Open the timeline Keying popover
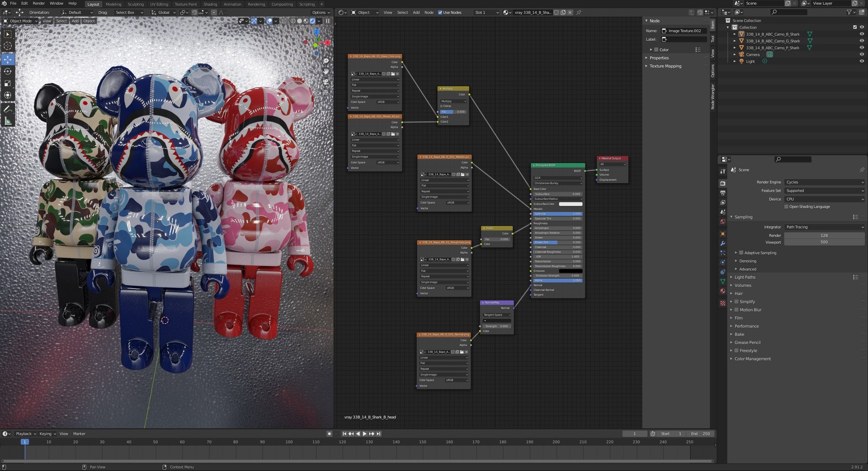 click(47, 433)
